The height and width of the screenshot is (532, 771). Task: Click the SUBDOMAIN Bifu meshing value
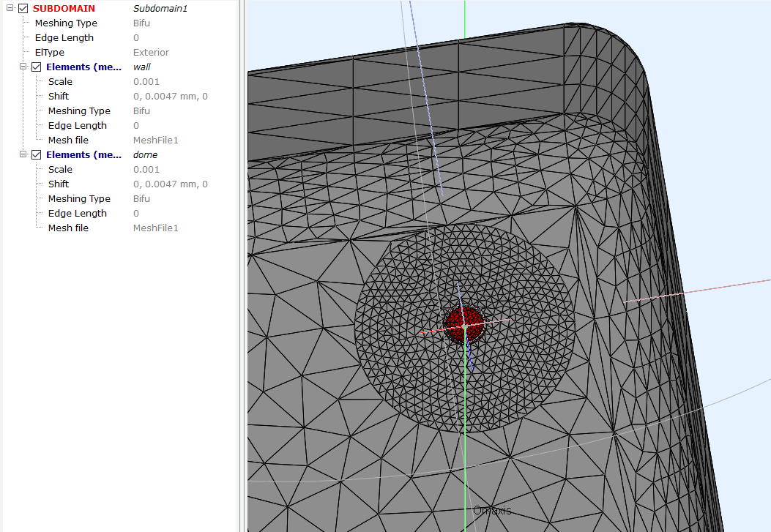click(x=141, y=23)
